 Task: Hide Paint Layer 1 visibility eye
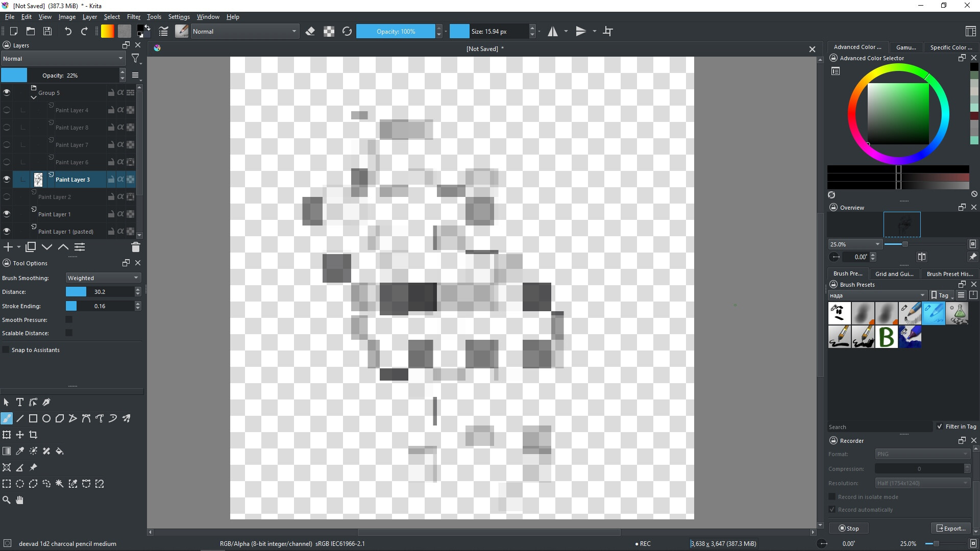point(7,214)
